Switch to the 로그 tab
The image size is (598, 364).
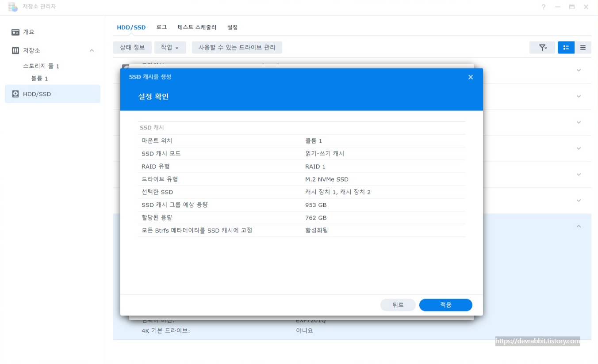tap(161, 27)
